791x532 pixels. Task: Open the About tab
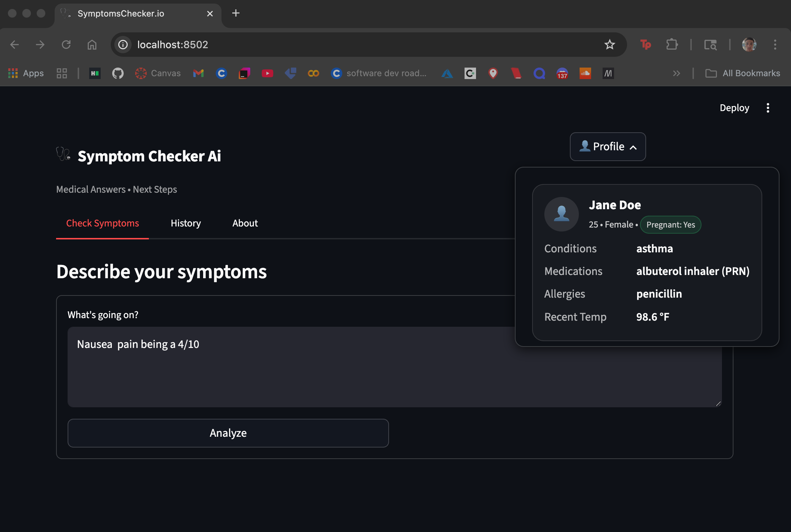click(245, 223)
